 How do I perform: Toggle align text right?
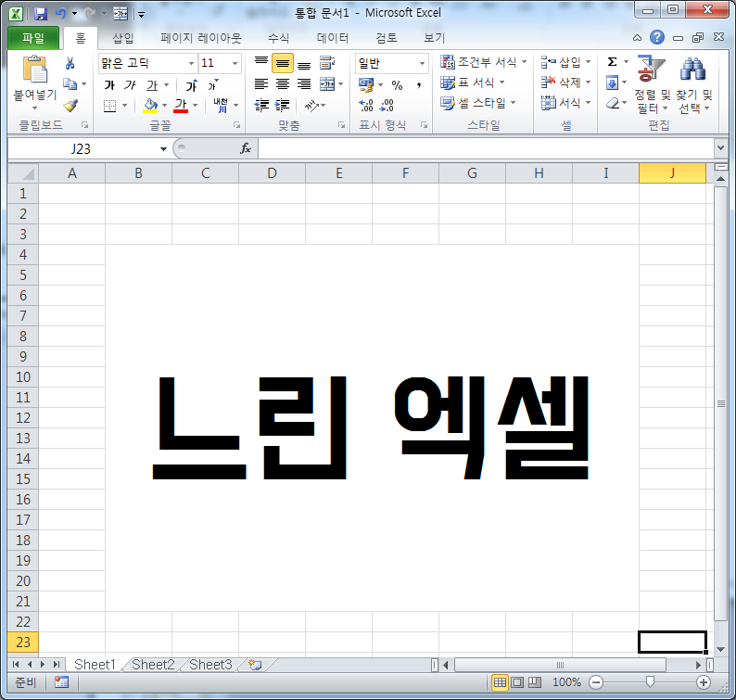point(304,84)
